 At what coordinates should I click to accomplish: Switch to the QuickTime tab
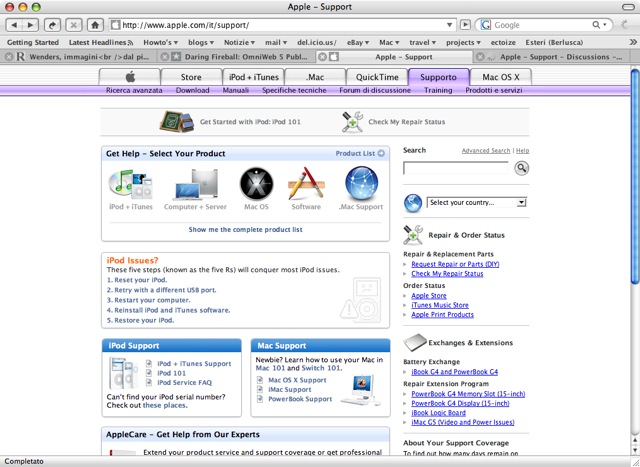(x=377, y=77)
